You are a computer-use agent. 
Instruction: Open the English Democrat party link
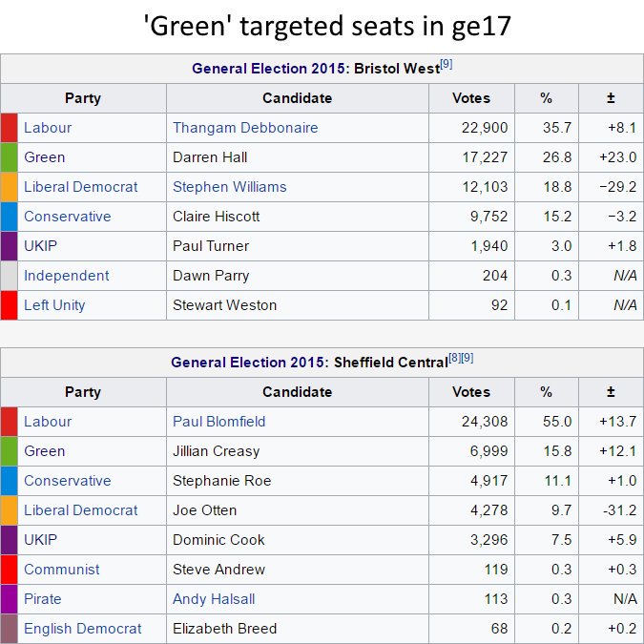click(x=82, y=629)
